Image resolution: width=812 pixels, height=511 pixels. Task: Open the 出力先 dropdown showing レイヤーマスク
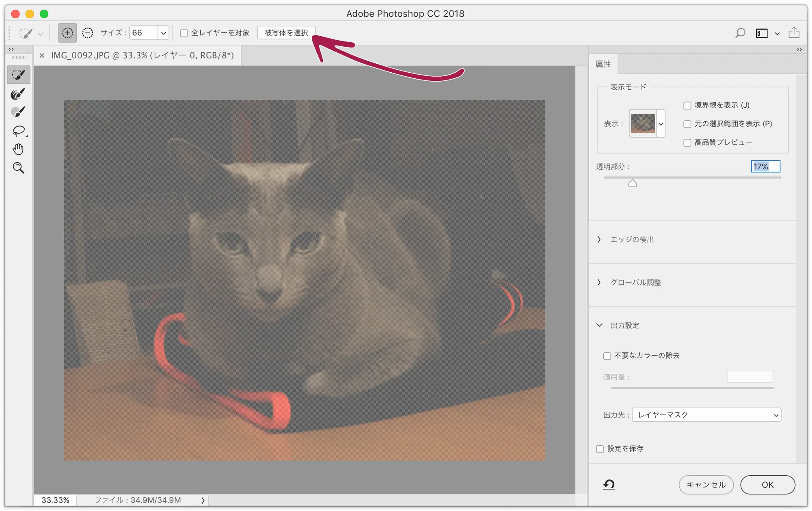(706, 415)
